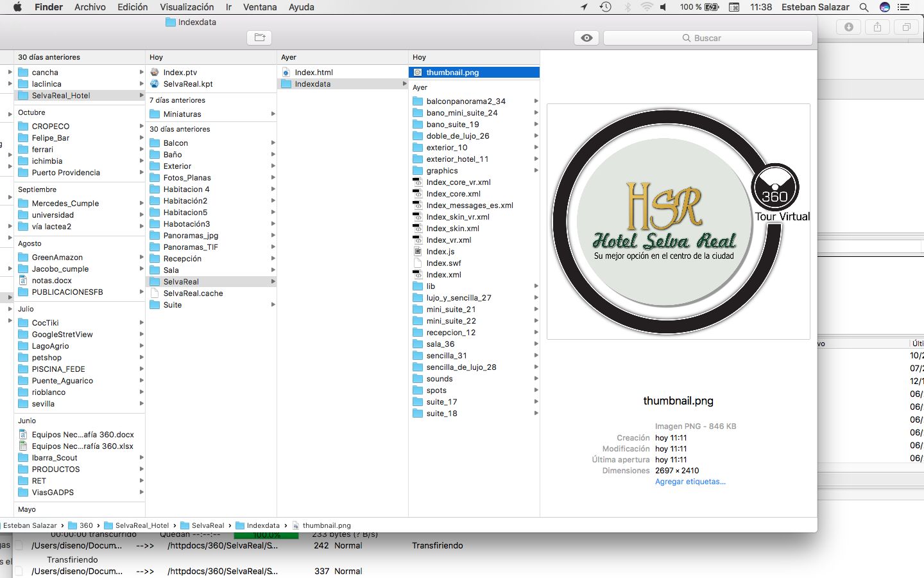Click the Esteban Salazar user menu
Image resolution: width=924 pixels, height=578 pixels.
click(x=815, y=7)
